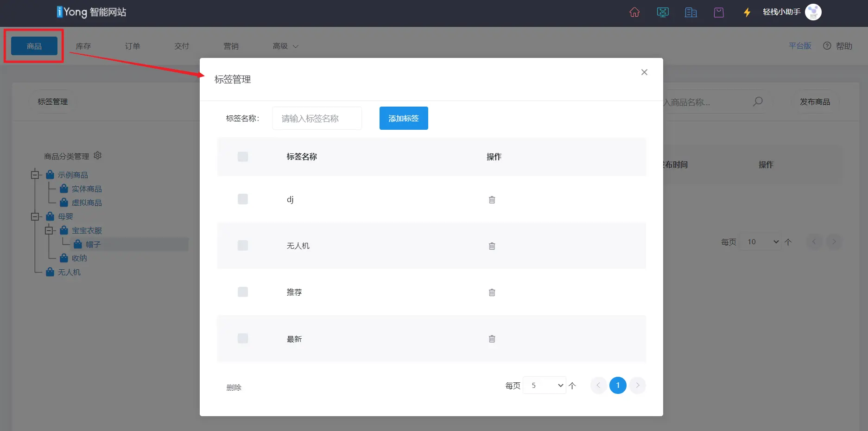Open 商品分类管理 settings gear
868x431 pixels.
(x=97, y=156)
